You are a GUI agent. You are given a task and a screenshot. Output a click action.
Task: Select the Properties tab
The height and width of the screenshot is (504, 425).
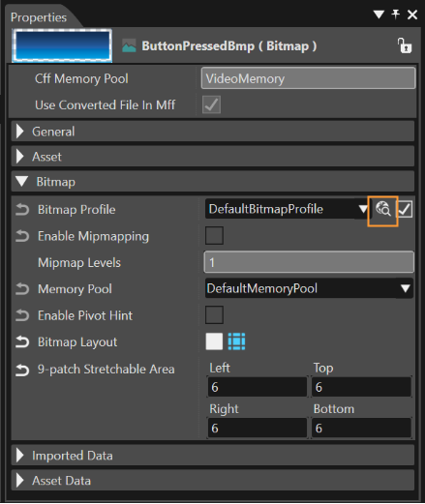[x=39, y=17]
